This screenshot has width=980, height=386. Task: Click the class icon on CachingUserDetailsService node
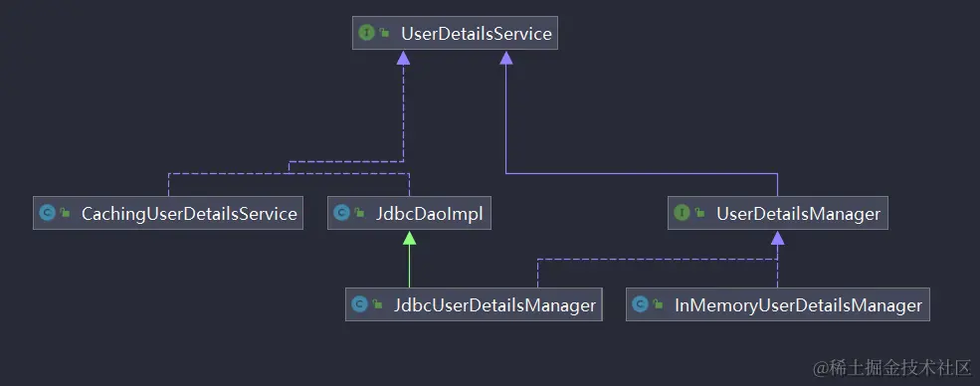click(47, 213)
